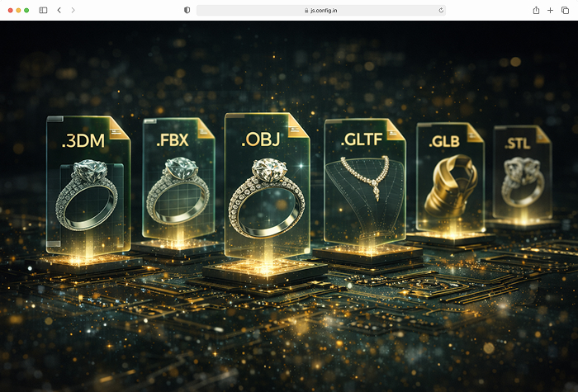Image resolution: width=578 pixels, height=392 pixels.
Task: Close the Safari window with red button
Action: click(9, 10)
